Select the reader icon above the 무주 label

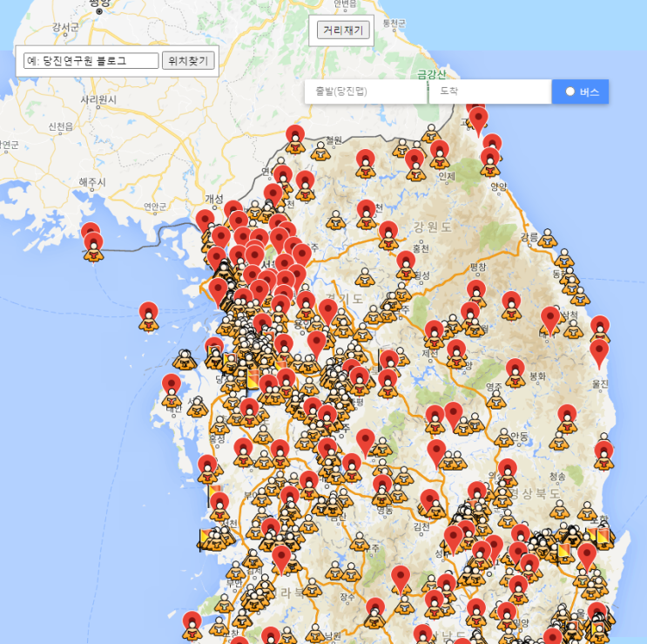[360, 542]
